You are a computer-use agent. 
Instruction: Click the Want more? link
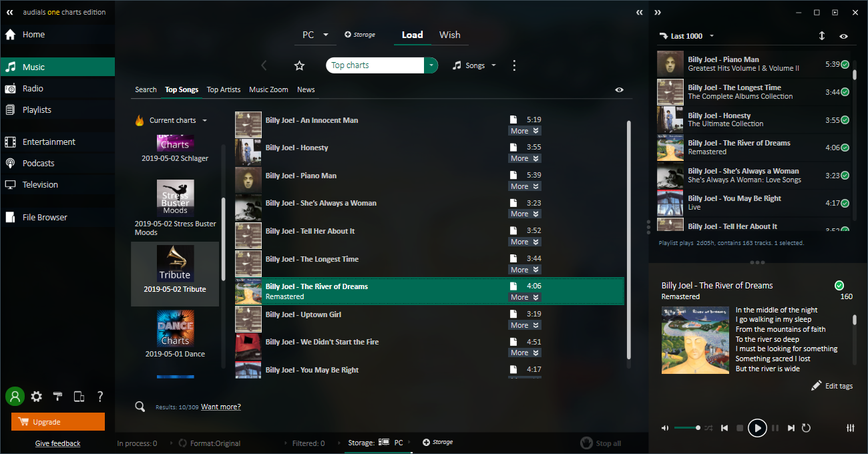coord(221,407)
